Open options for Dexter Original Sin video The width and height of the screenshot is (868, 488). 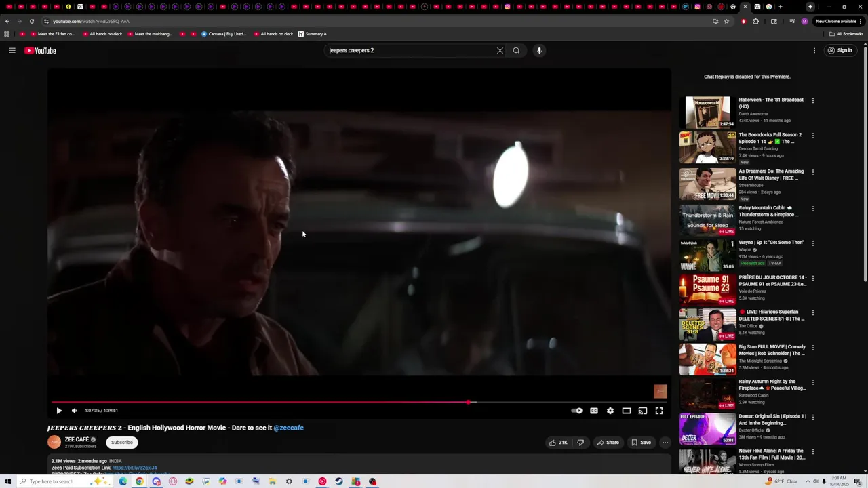[x=813, y=417]
